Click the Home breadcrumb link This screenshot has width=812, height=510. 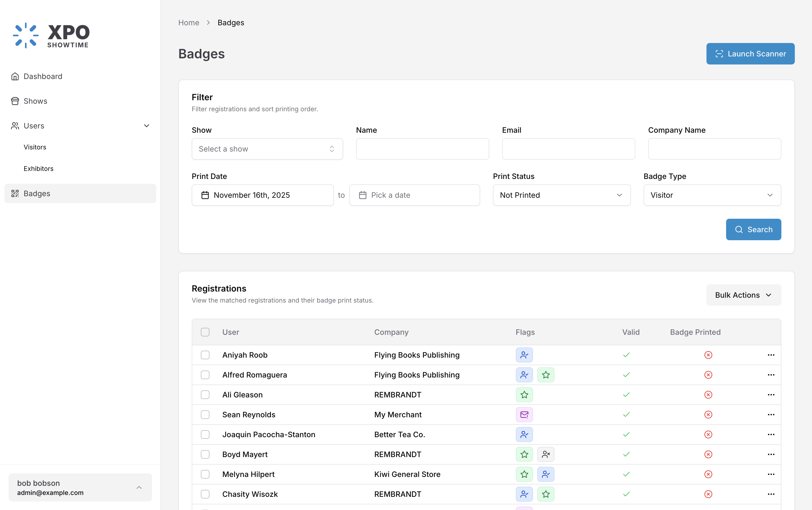coord(189,23)
